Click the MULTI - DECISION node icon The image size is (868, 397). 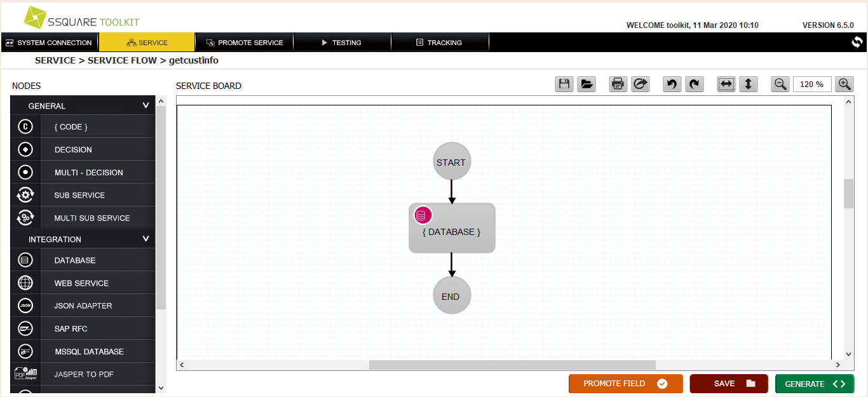[x=25, y=172]
